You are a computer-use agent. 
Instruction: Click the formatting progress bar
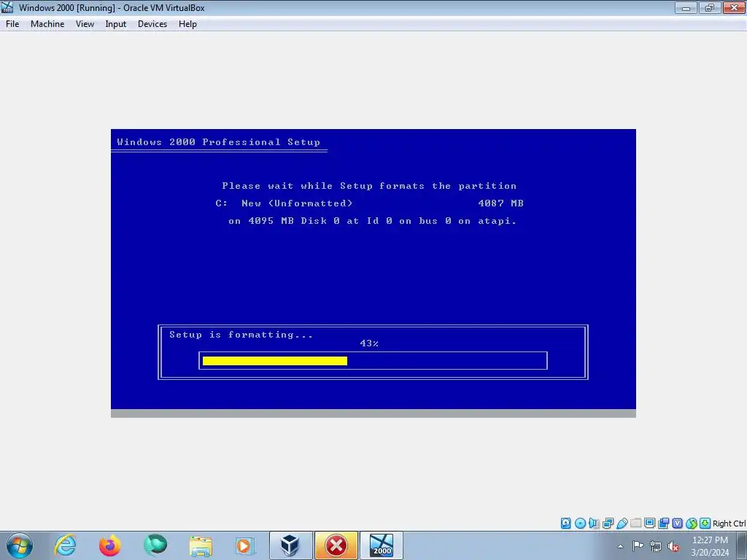pyautogui.click(x=373, y=360)
